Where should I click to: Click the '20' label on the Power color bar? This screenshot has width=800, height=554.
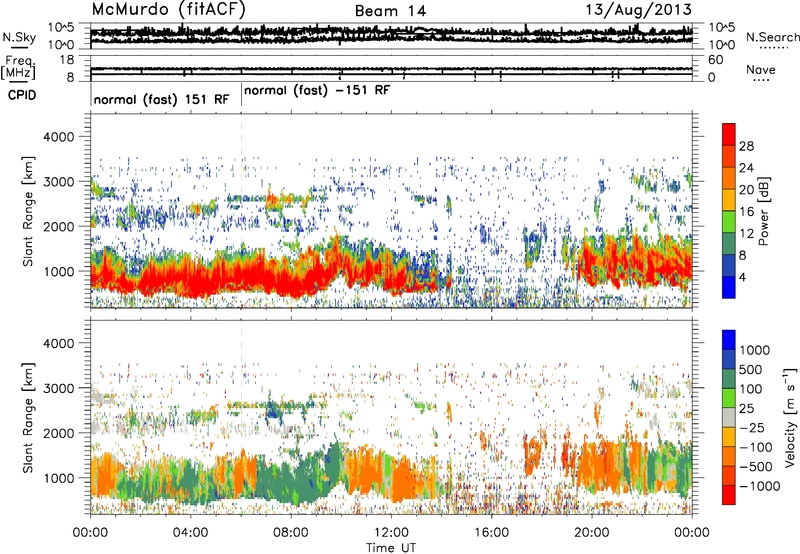746,190
